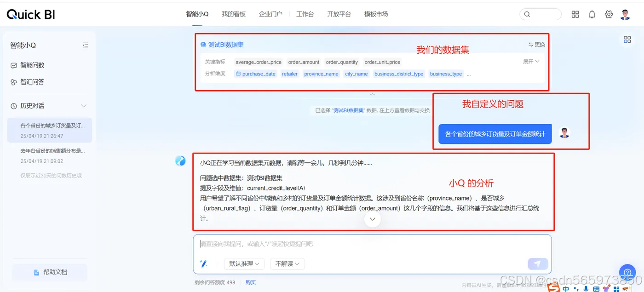Open the 不解读 dropdown

tap(287, 263)
